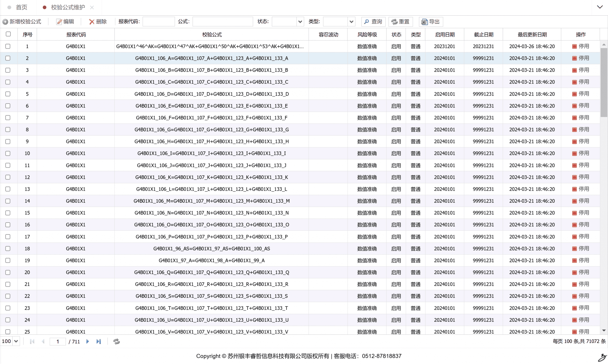The width and height of the screenshot is (608, 364).
Task: Click the 校验公式 column header
Action: tap(212, 35)
